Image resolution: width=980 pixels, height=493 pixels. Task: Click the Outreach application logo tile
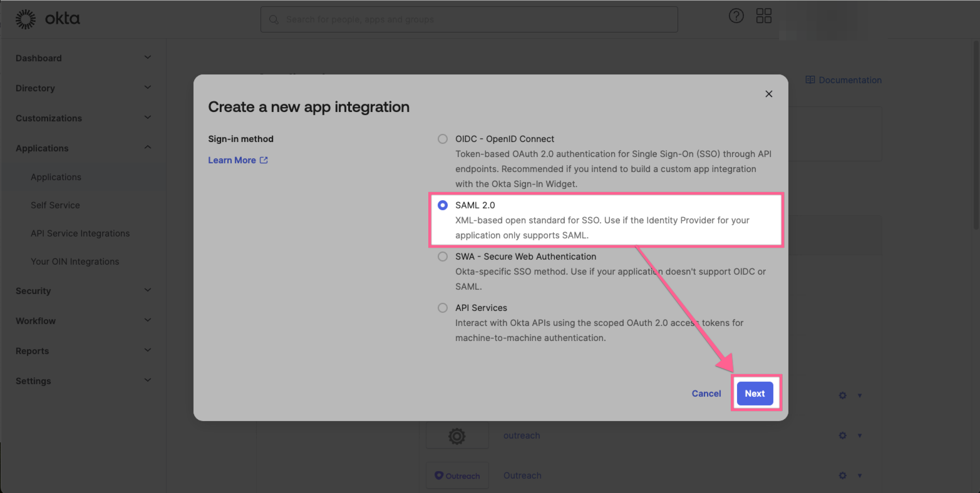point(457,475)
